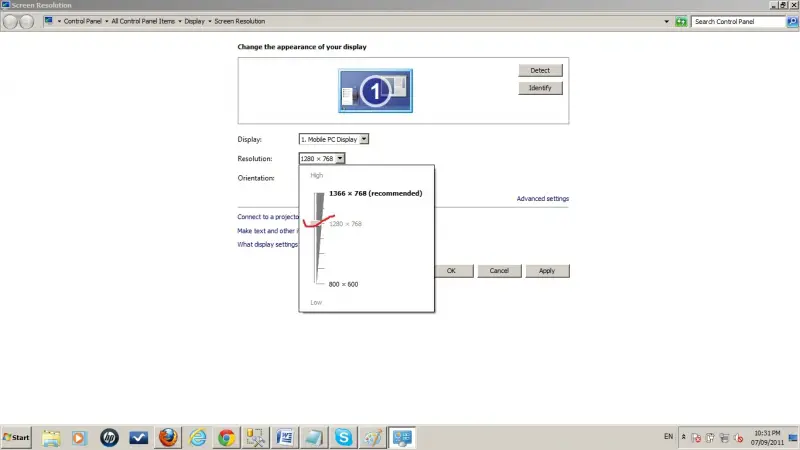Click the Screen Resolution breadcrumb item
The width and height of the screenshot is (800, 450).
click(239, 21)
